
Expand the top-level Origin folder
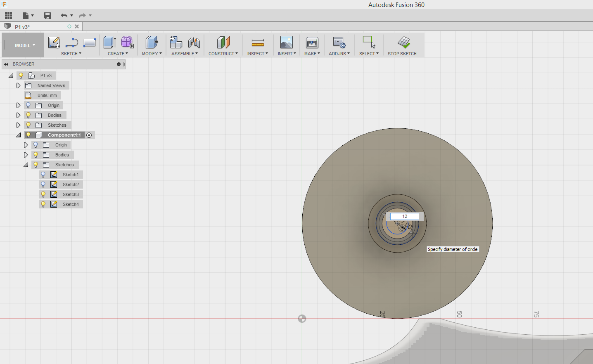click(18, 105)
